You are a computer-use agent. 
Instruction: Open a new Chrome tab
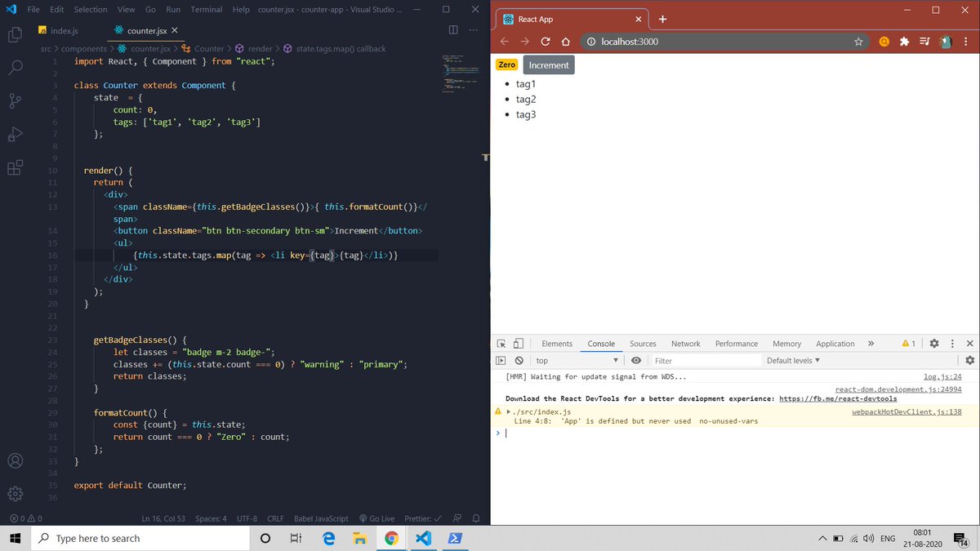[662, 19]
